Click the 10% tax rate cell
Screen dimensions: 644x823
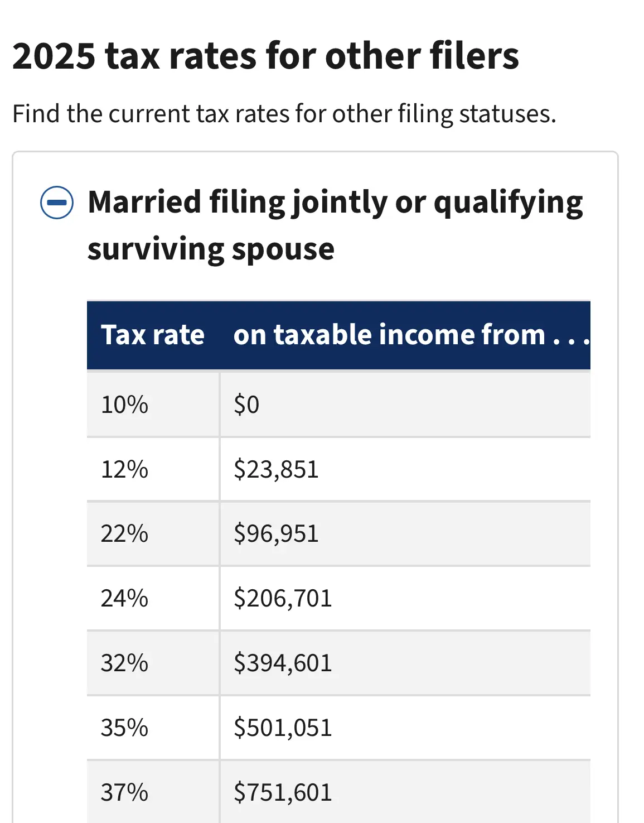[x=153, y=404]
